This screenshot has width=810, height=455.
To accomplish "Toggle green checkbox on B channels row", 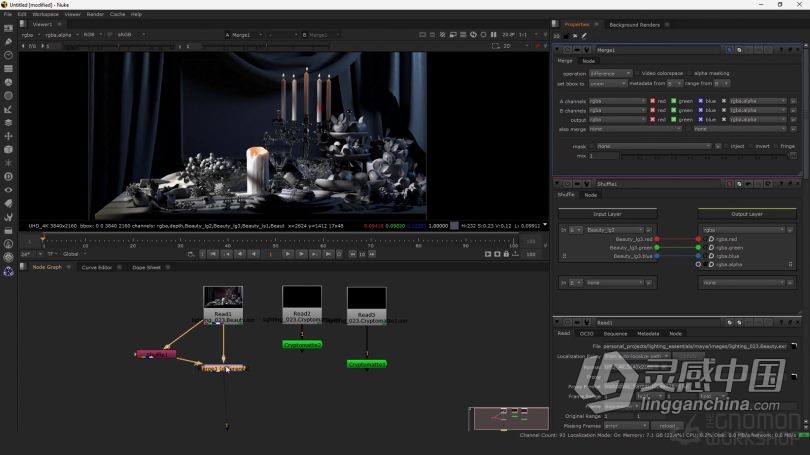I will (x=674, y=111).
